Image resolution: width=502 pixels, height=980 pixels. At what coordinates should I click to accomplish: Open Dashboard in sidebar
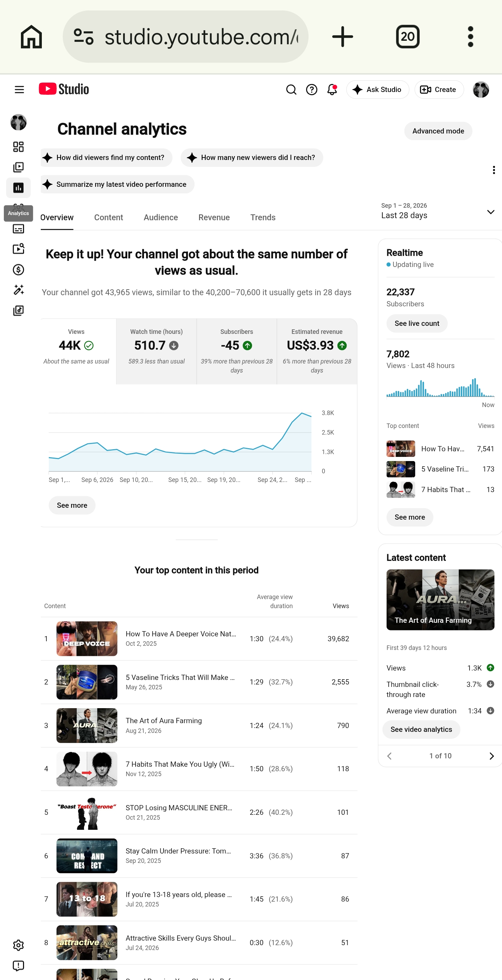[x=18, y=147]
